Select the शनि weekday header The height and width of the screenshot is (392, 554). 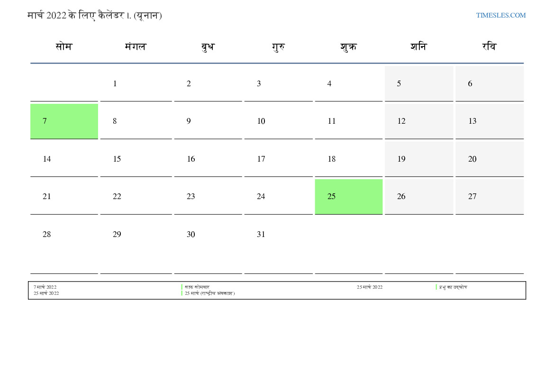(418, 46)
